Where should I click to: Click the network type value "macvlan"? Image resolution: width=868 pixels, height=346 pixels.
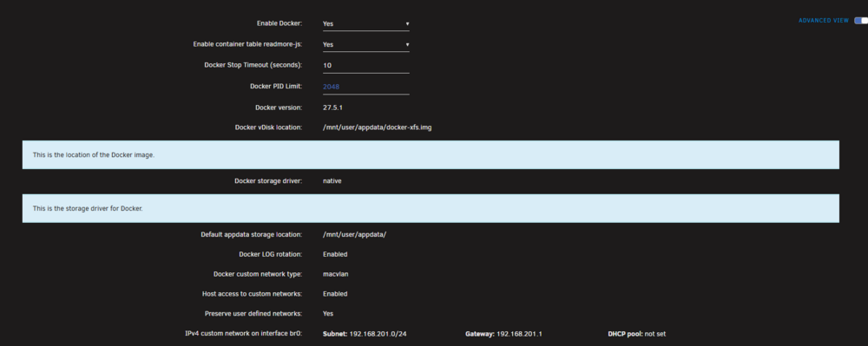[335, 274]
